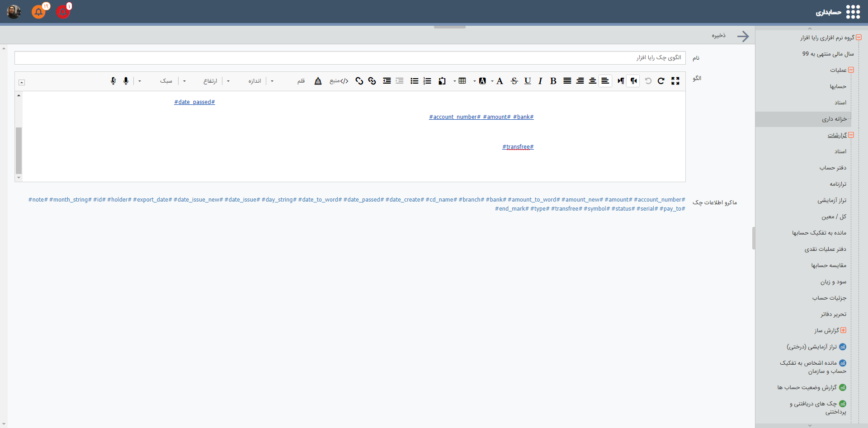Click the insert link icon
This screenshot has height=428, width=868.
pos(372,81)
